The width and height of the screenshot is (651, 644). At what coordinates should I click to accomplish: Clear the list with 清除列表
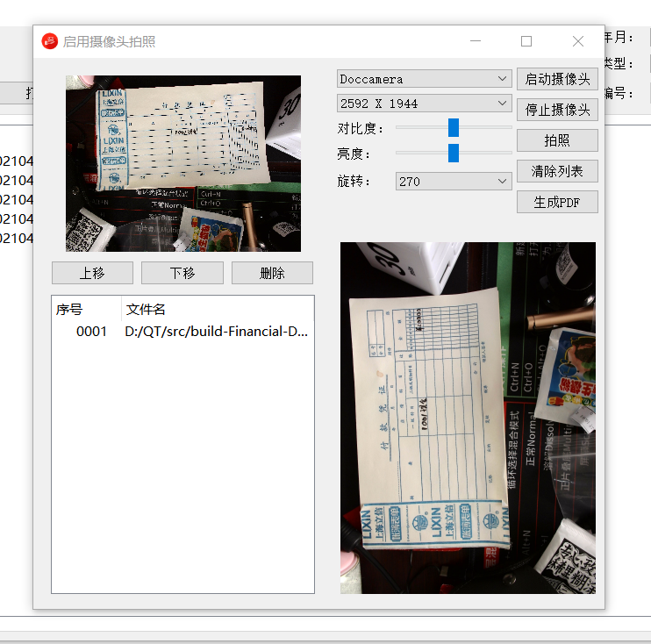click(557, 171)
